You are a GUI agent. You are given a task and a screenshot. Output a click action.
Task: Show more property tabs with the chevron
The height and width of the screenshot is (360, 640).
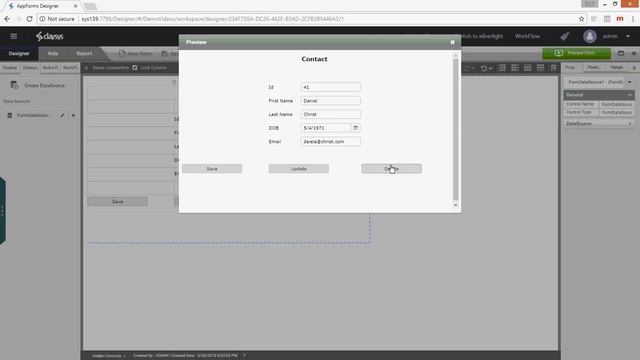pyautogui.click(x=634, y=68)
